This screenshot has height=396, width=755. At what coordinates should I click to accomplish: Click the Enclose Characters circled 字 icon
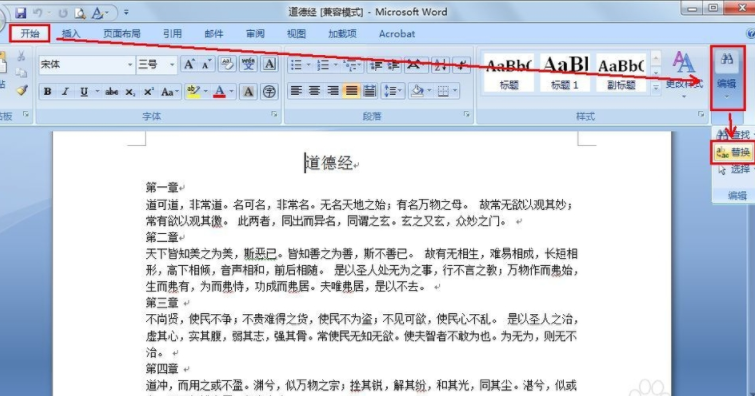tap(269, 91)
